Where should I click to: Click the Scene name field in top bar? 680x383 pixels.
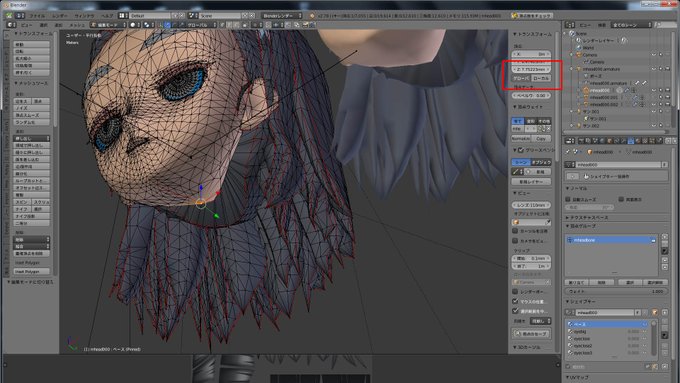[x=220, y=16]
